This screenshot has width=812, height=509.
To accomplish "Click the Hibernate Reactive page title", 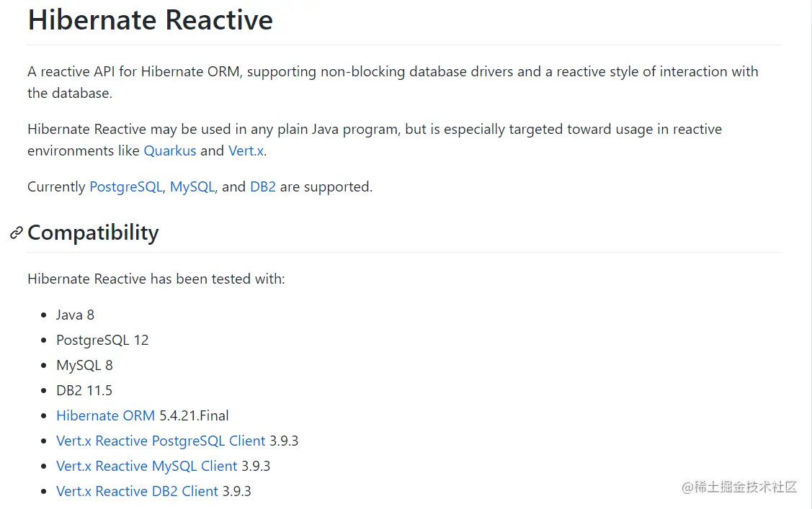I will pyautogui.click(x=150, y=19).
